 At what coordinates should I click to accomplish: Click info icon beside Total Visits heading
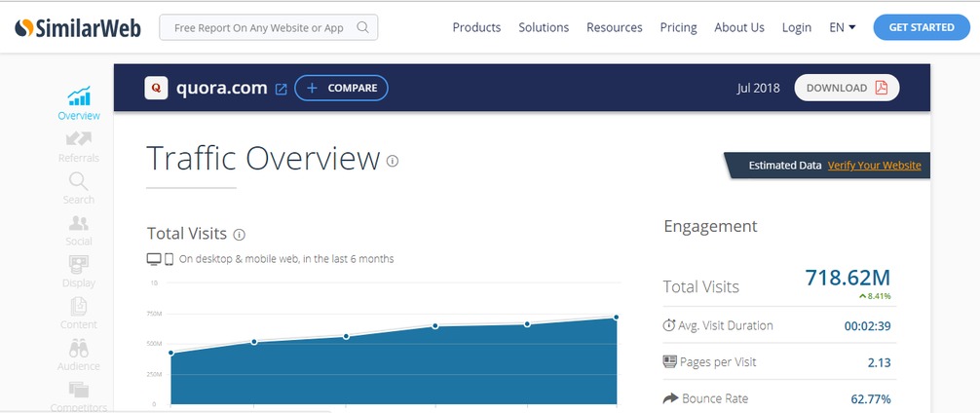(239, 235)
